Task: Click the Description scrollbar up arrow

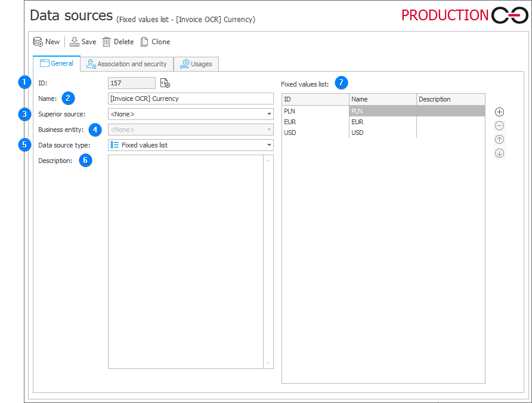Action: [x=268, y=160]
